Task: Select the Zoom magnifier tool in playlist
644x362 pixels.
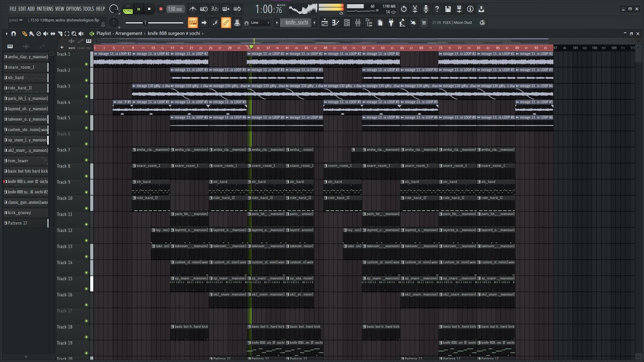Action: click(74, 34)
